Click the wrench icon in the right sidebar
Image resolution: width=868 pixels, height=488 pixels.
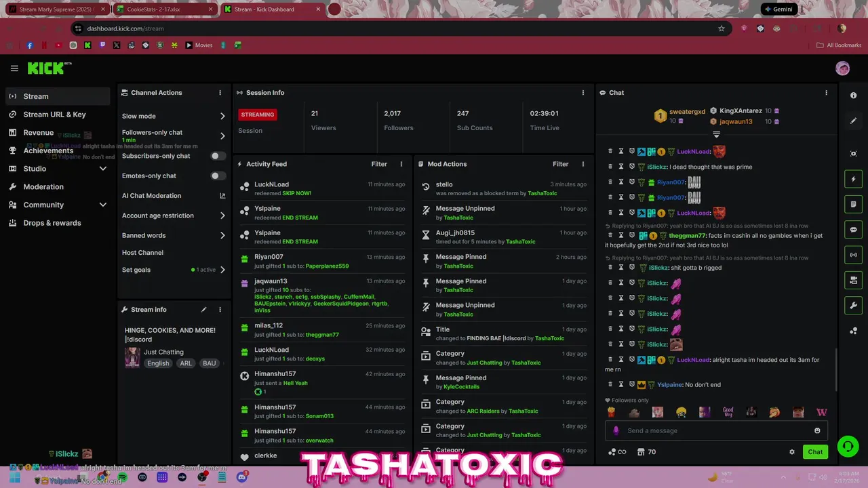[853, 305]
